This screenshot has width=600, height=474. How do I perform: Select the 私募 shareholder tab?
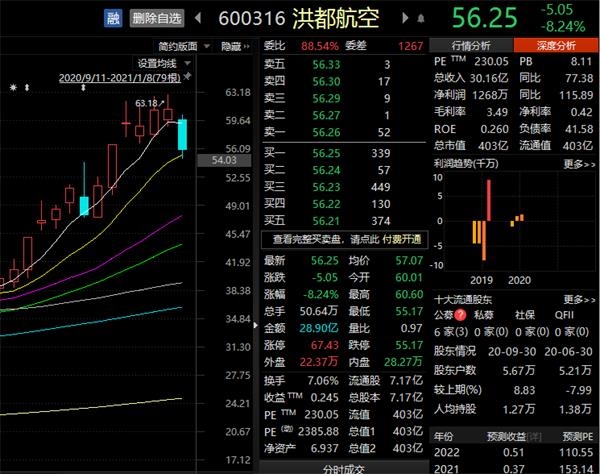click(484, 315)
